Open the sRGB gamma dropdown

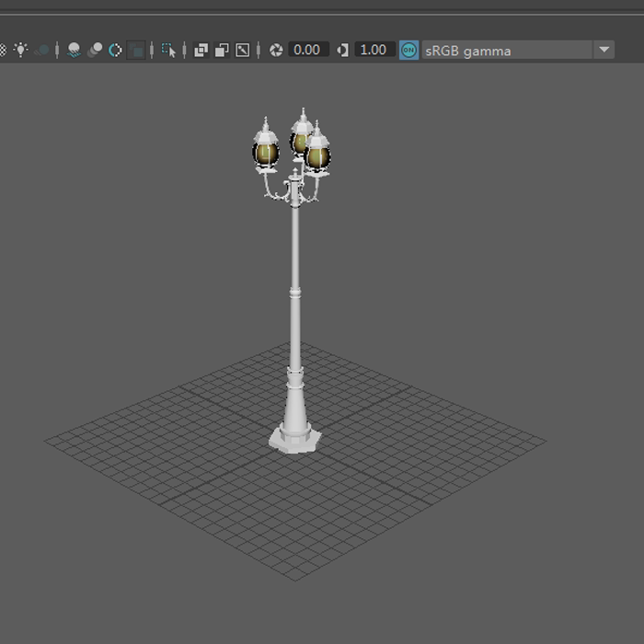click(604, 50)
